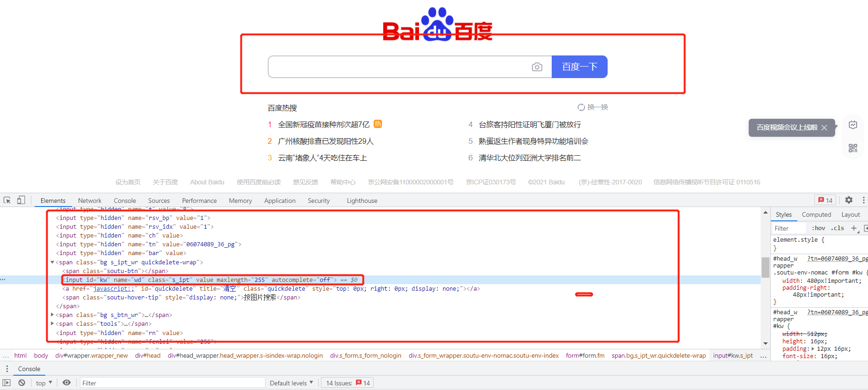The width and height of the screenshot is (868, 390).
Task: Close the 百度视频会议上线啦 popup
Action: point(824,128)
